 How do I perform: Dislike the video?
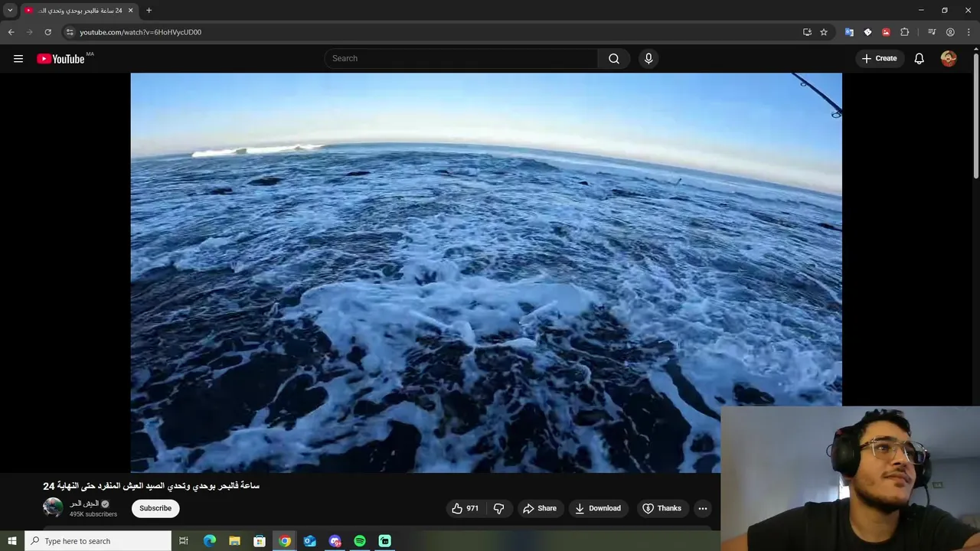498,508
